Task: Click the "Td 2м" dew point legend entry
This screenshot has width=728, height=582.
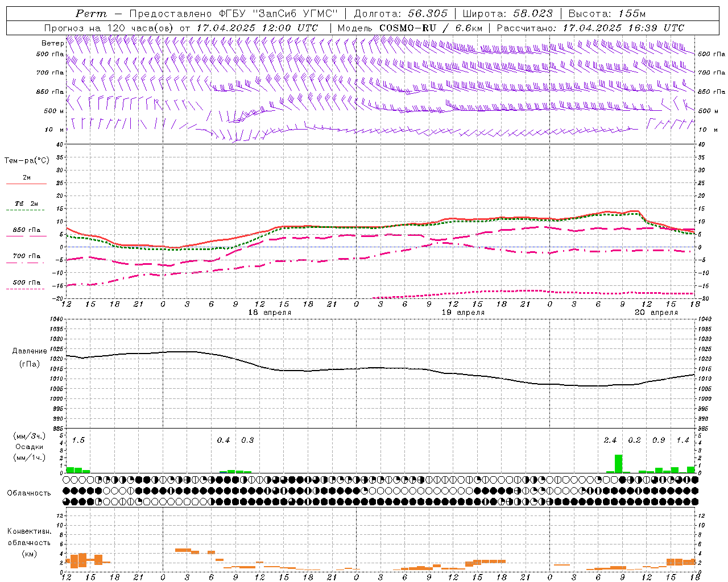Action: pos(27,203)
